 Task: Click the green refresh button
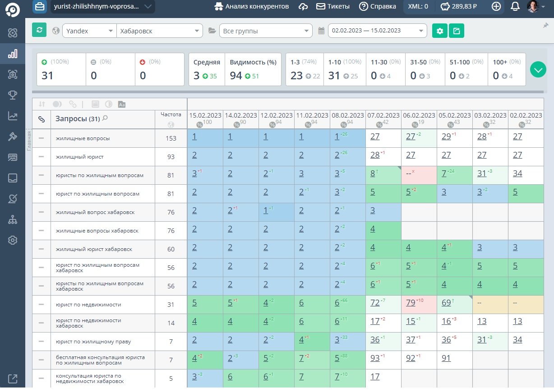tap(39, 30)
